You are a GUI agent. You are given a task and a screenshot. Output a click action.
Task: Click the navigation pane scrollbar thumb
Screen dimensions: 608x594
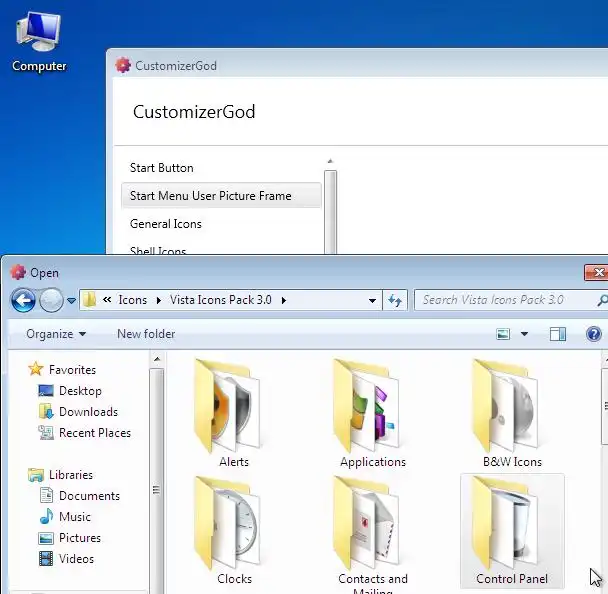point(157,481)
